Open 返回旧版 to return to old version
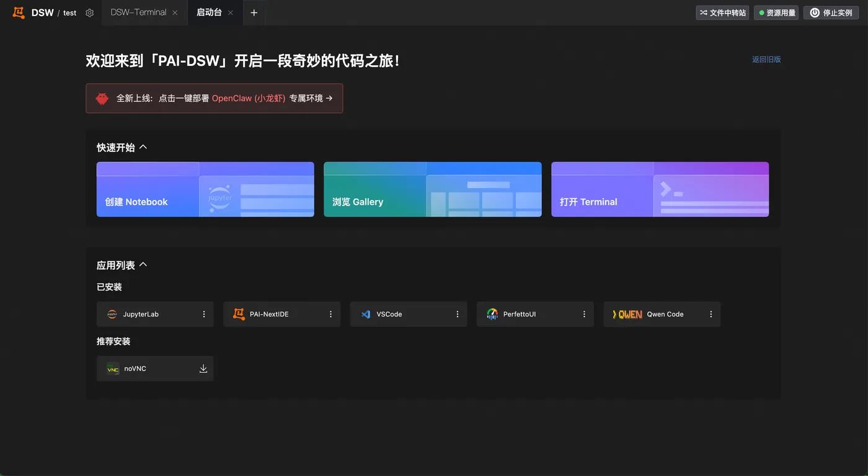This screenshot has height=476, width=868. point(767,59)
